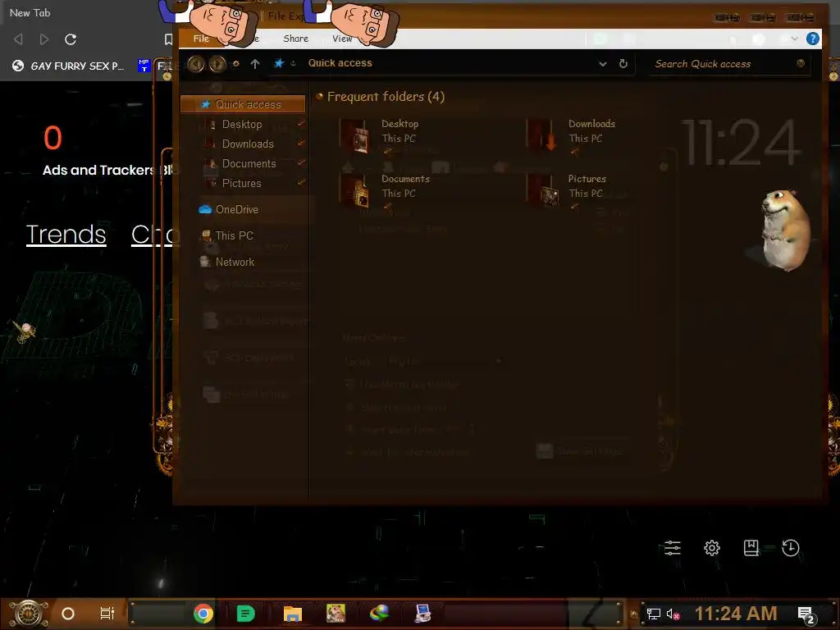Viewport: 840px width, 630px height.
Task: Open the Desktop frequent folder icon
Action: pos(354,135)
